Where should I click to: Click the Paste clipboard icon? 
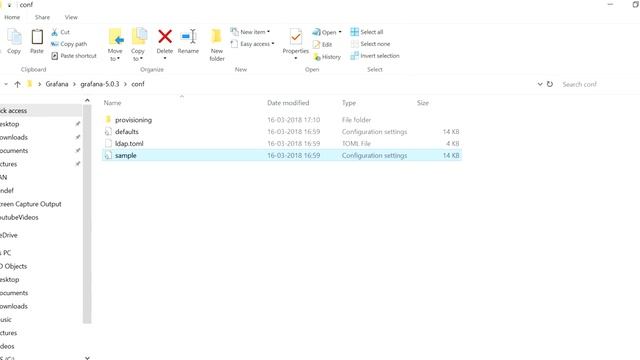click(x=37, y=37)
